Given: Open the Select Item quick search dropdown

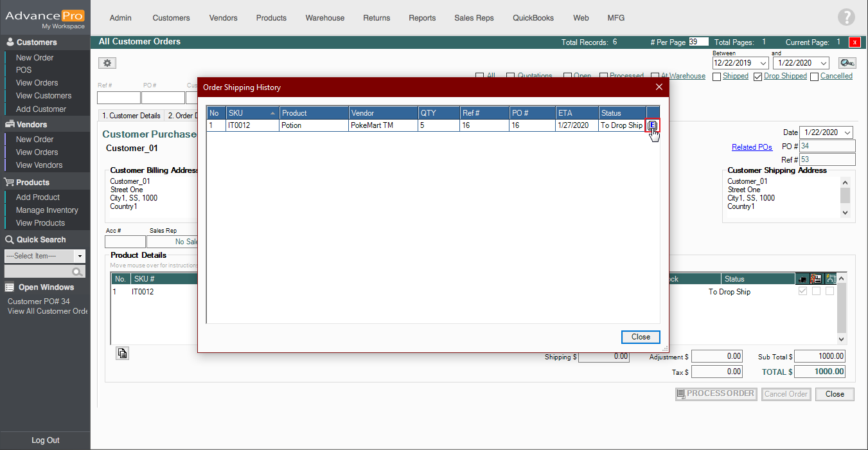Looking at the screenshot, I should pyautogui.click(x=80, y=256).
